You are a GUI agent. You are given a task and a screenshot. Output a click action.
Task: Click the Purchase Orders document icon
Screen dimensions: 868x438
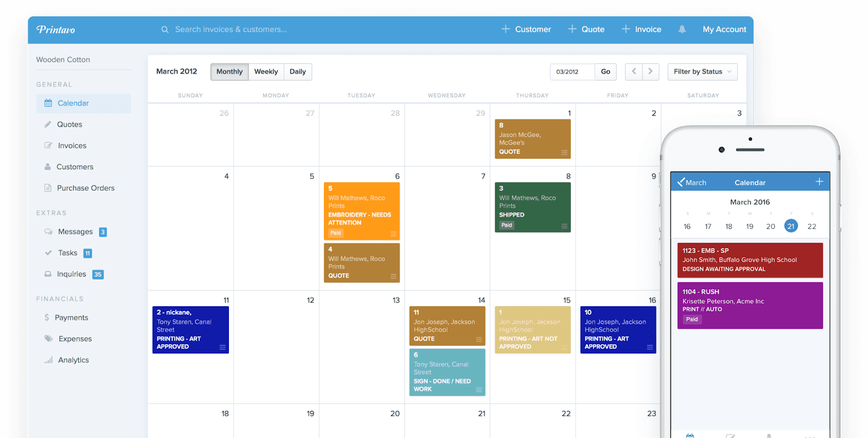(x=48, y=188)
